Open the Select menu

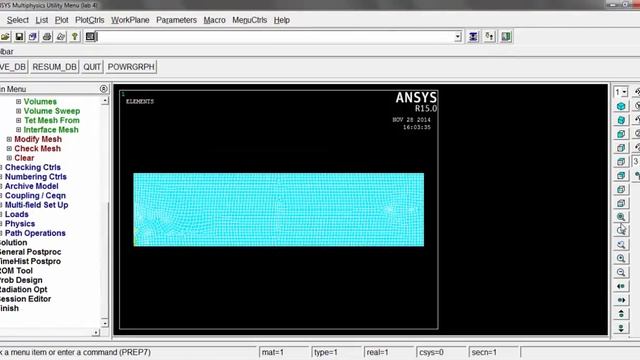[18, 20]
